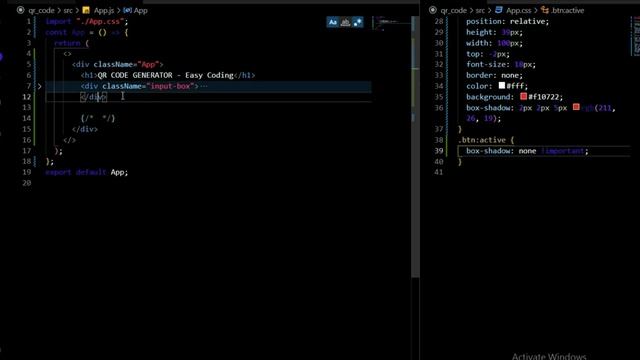The image size is (640, 360).
Task: Click the '.btn:active {' selector line
Action: (x=486, y=140)
